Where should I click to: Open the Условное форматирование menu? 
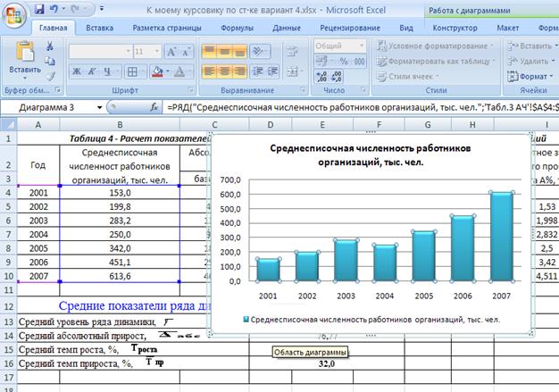click(435, 46)
